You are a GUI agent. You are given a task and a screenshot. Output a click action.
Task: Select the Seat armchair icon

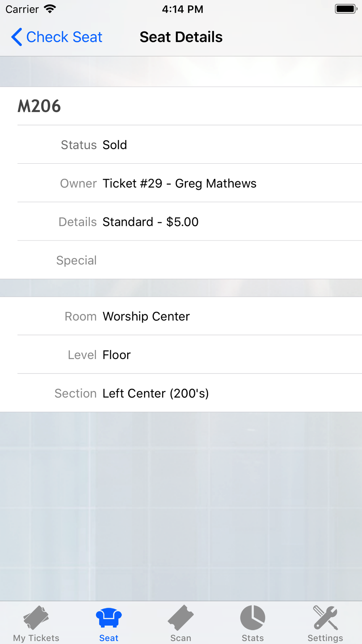109,618
